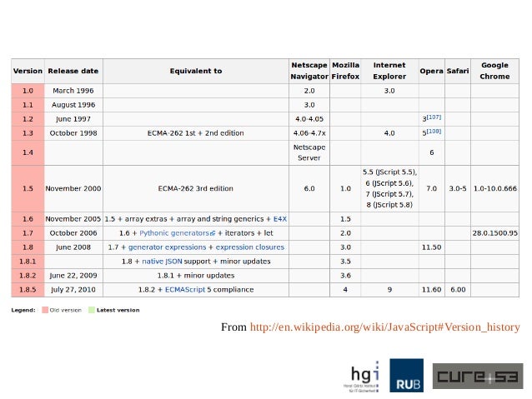Select the Opera column header

tap(432, 71)
